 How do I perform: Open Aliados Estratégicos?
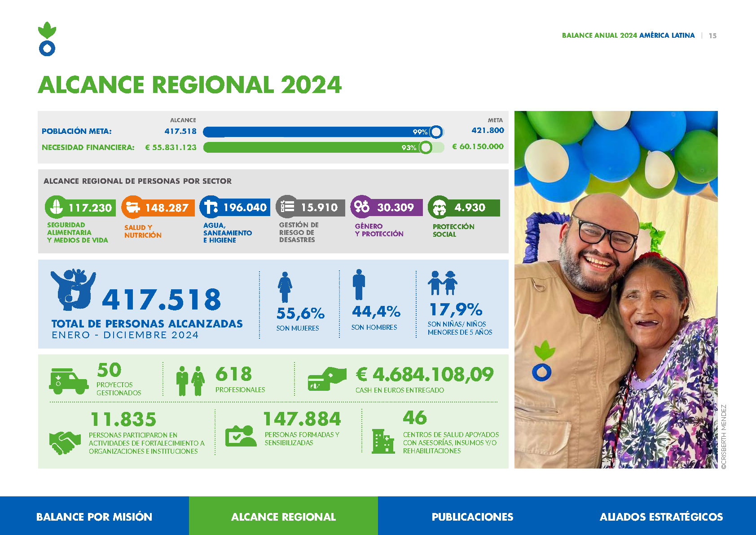click(661, 517)
